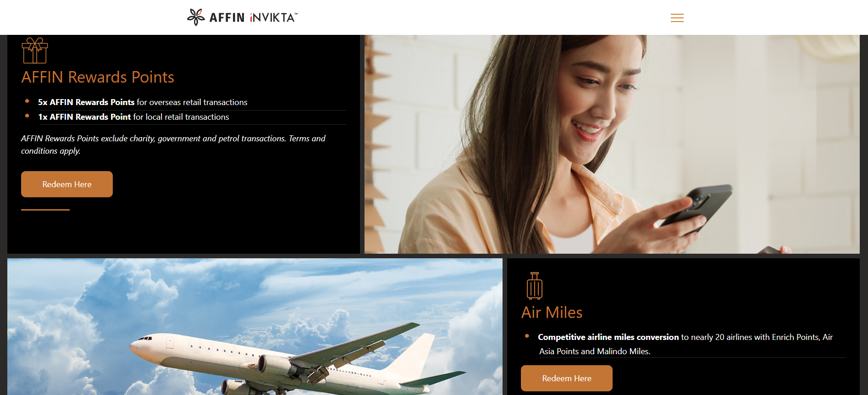Select the 5x AFFIN Rewards Points bullet
Screen dimensions: 868x395
[143, 102]
